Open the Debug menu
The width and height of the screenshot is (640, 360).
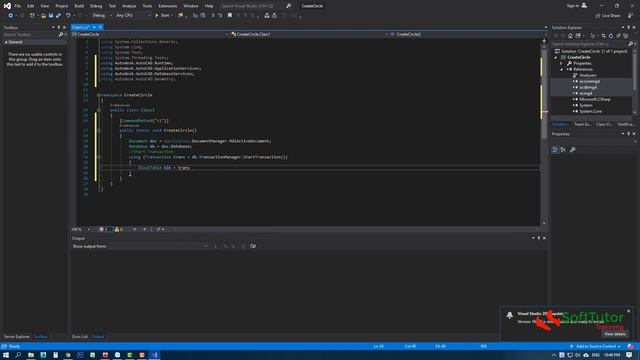pyautogui.click(x=96, y=6)
